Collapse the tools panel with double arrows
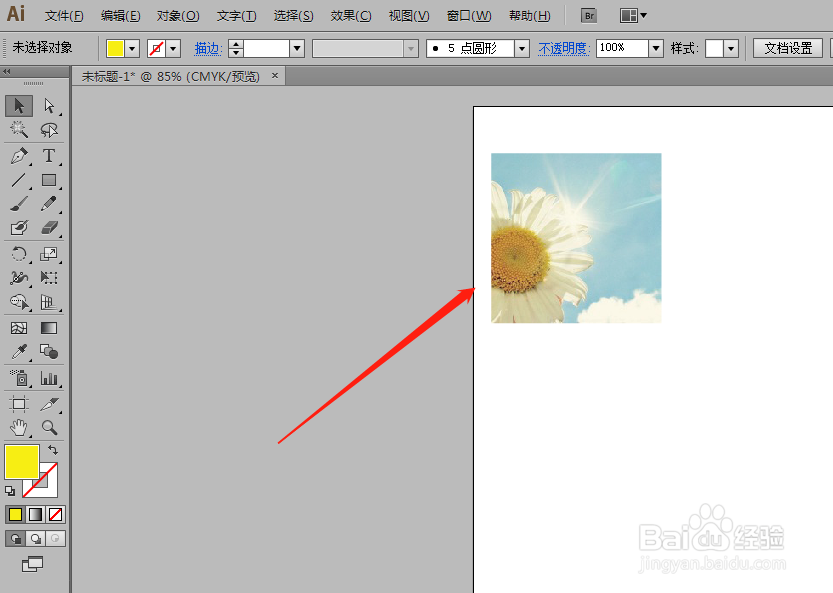Viewport: 833px width, 593px height. (x=6, y=71)
